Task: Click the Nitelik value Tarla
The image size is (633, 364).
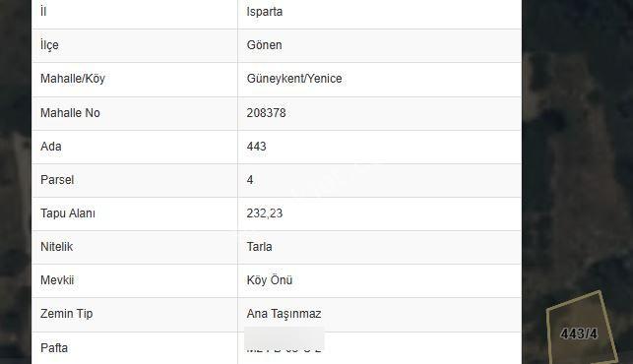Action: coord(259,247)
